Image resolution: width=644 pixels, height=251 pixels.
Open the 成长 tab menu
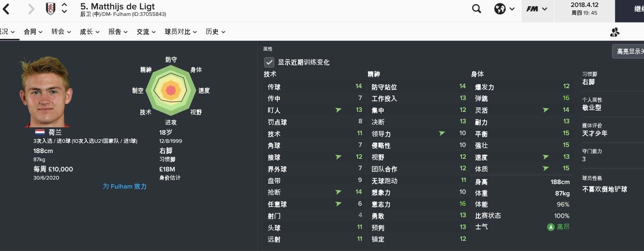[x=90, y=32]
